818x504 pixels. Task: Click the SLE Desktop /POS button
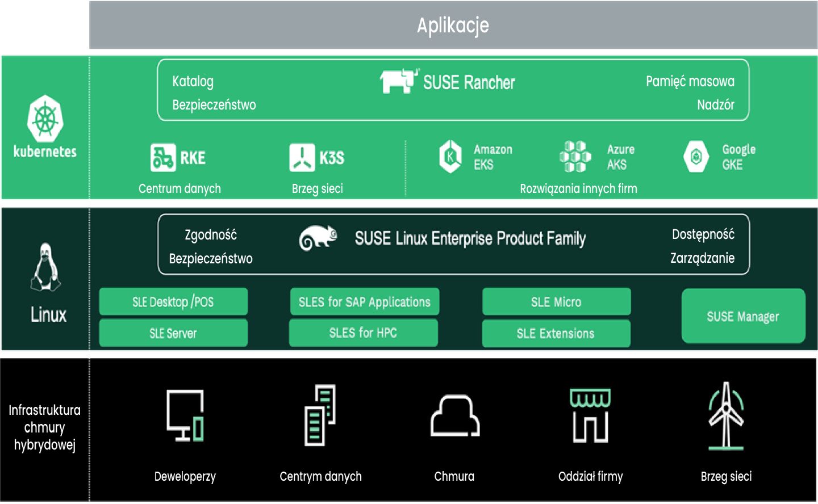[x=173, y=301]
